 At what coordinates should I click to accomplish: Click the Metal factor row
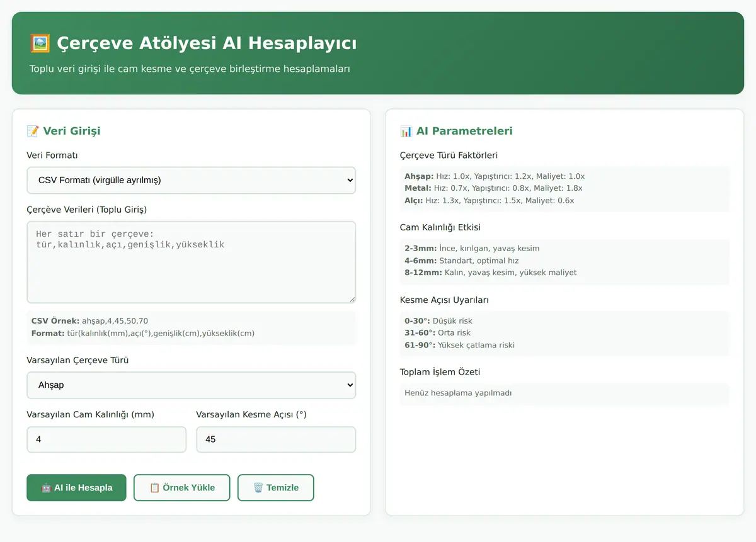(493, 188)
